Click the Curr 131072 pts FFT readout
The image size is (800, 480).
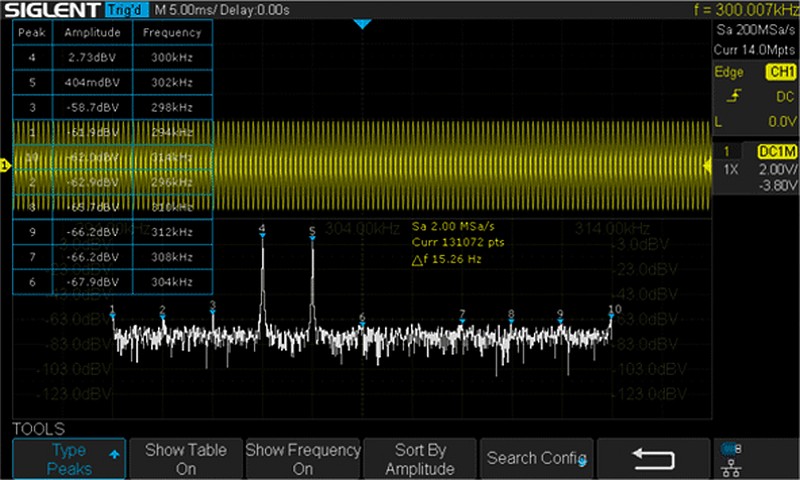[458, 242]
